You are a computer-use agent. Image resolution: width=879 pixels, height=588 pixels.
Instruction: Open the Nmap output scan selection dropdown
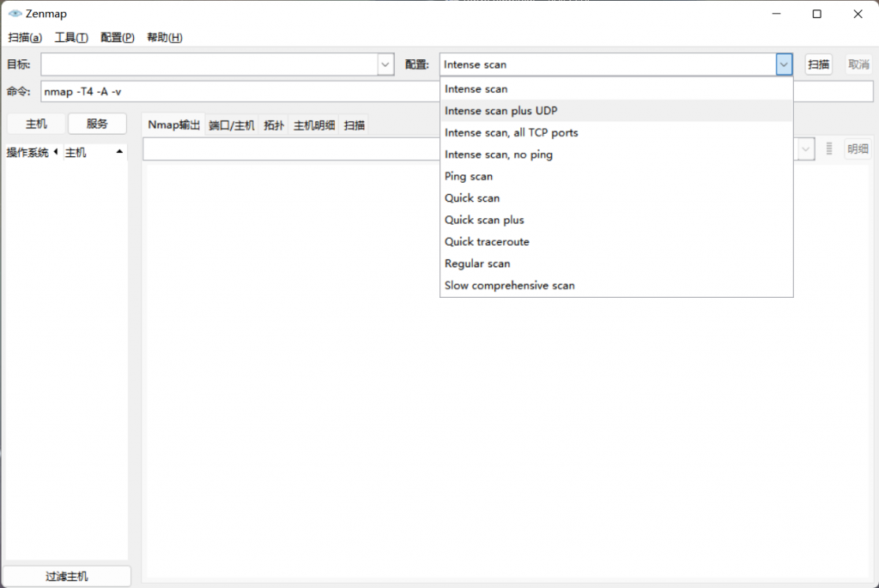[805, 149]
